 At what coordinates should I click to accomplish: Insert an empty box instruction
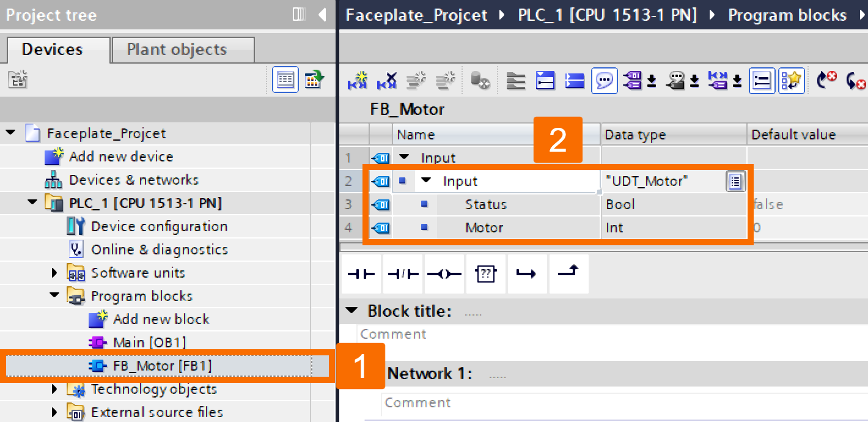[x=486, y=274]
